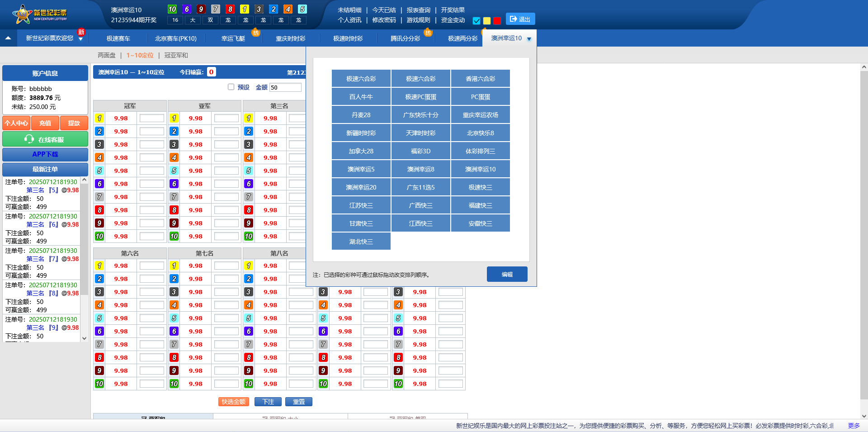The width and height of the screenshot is (868, 432).
Task: Click the New Century Lottery logo
Action: pos(41,14)
